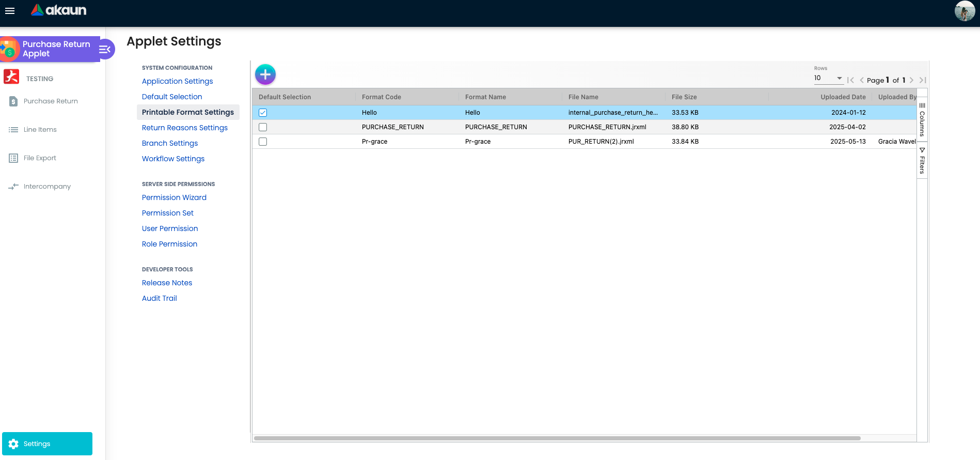980x460 pixels.
Task: Open Intercompany in sidebar
Action: 47,187
